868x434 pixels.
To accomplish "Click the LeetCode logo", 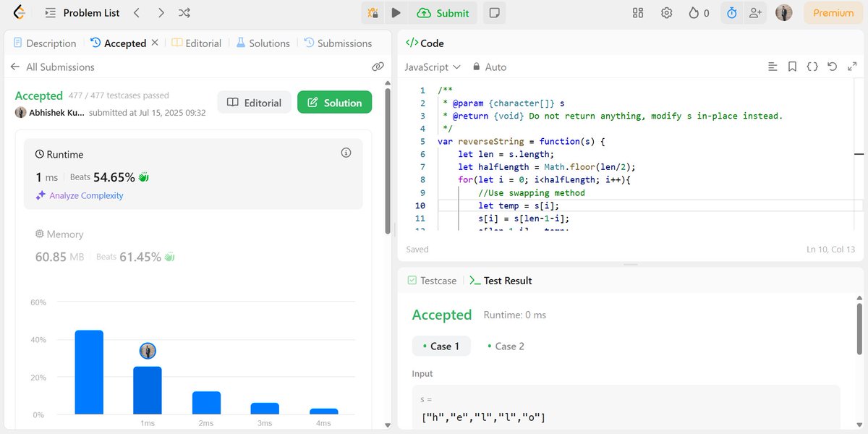I will [20, 12].
